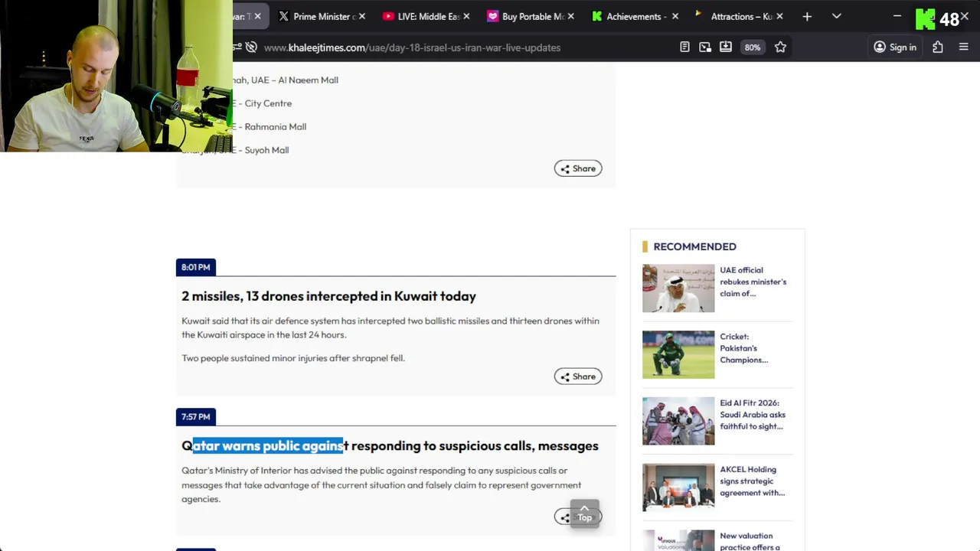Click the install/download page icon in address bar
The image size is (980, 551).
pyautogui.click(x=726, y=47)
